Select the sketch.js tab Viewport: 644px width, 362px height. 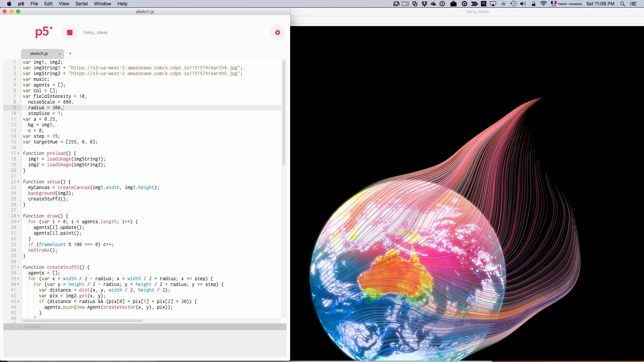[x=39, y=54]
